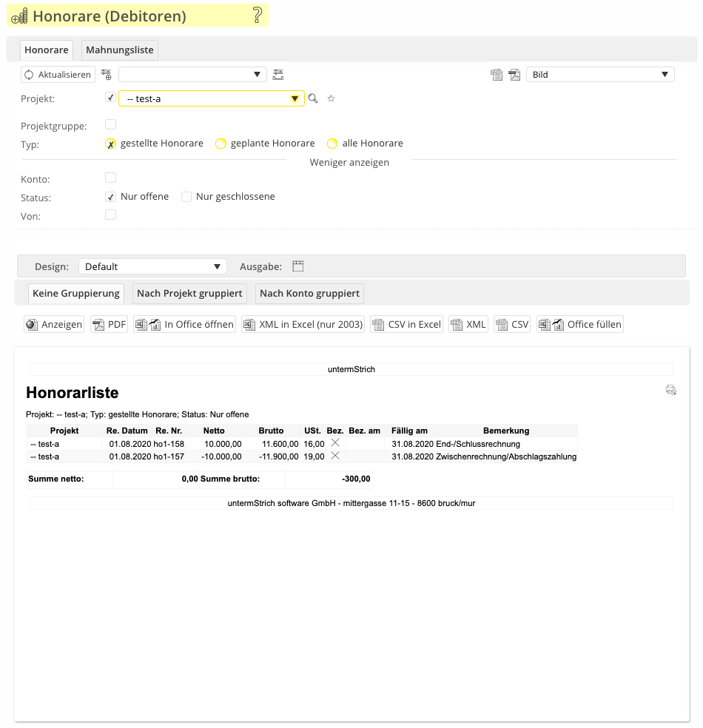Toggle the Projektgruppe checkbox
The height and width of the screenshot is (728, 703).
[x=111, y=124]
